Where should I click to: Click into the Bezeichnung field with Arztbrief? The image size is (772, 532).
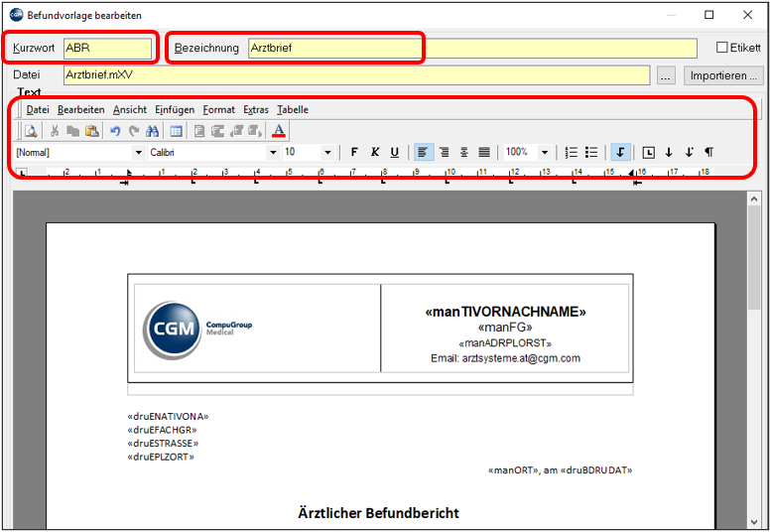click(x=472, y=48)
